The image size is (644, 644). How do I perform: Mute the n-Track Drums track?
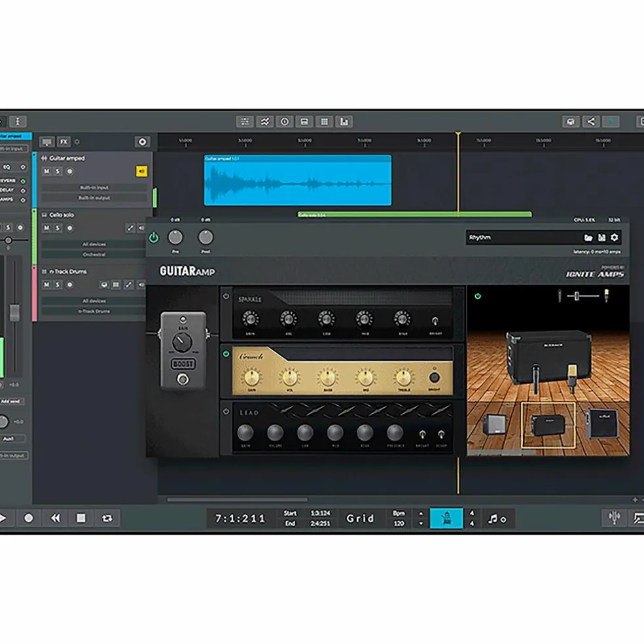coord(46,285)
